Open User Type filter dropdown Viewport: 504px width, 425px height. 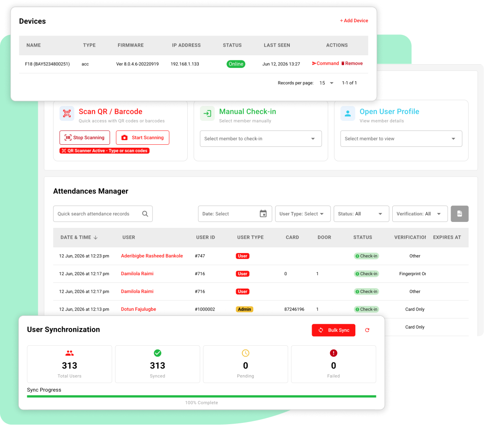tap(303, 214)
